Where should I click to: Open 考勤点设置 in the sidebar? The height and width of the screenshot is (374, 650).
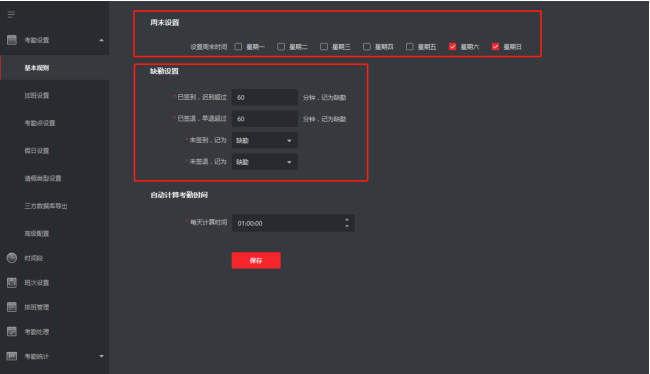[40, 123]
